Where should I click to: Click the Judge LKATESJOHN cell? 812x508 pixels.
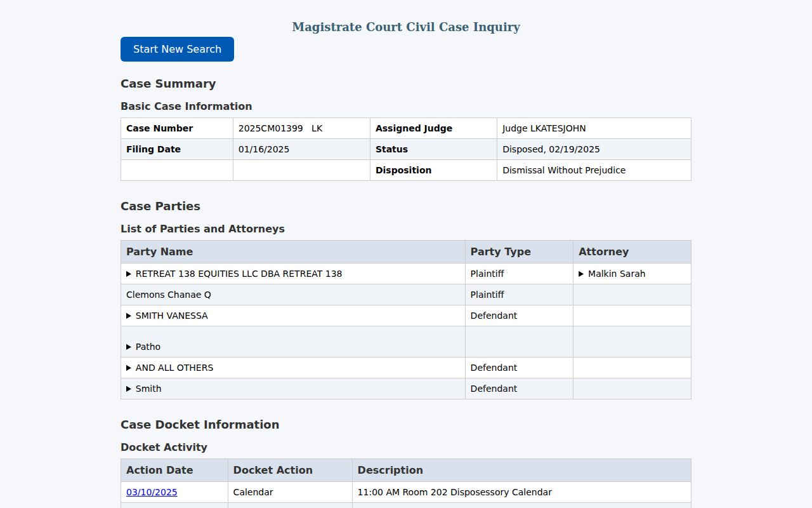(594, 128)
